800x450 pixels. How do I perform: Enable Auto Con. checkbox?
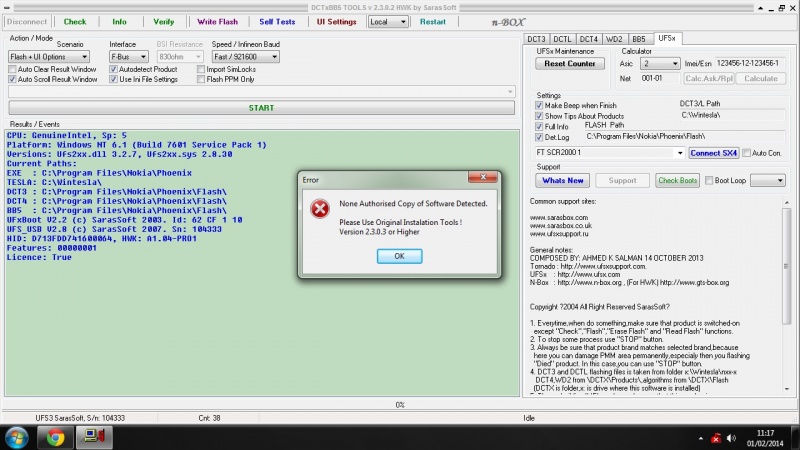(x=746, y=153)
